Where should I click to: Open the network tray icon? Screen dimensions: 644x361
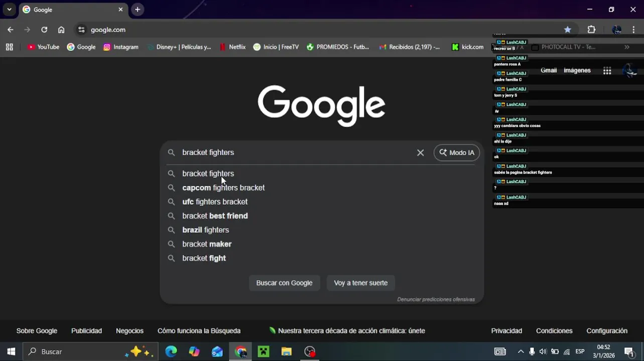point(567,351)
